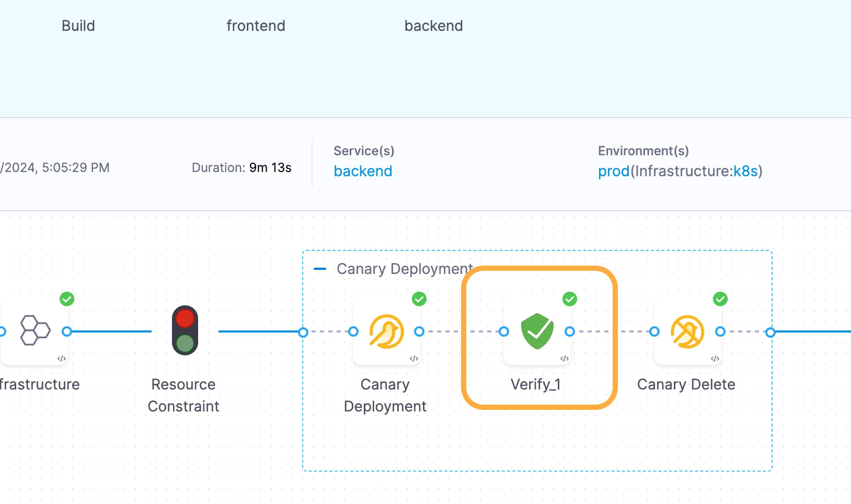Switch to the Build stage

coord(78,26)
